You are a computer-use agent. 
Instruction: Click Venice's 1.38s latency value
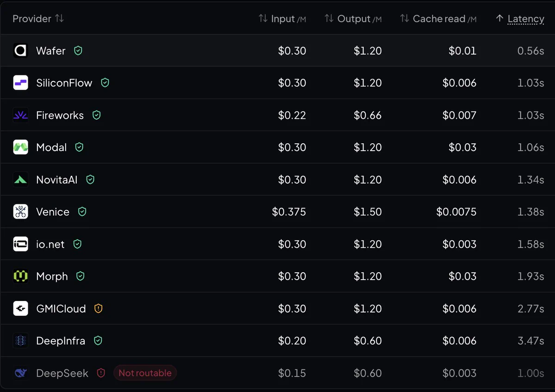[531, 212]
